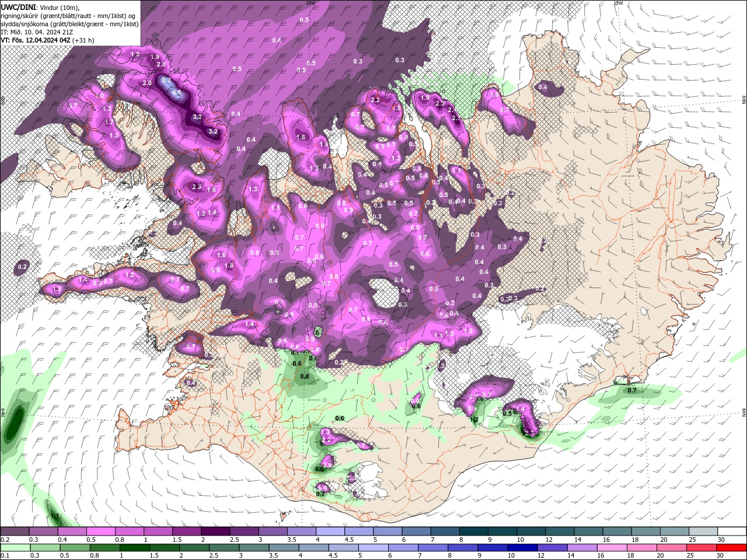This screenshot has height=560, width=747.
Task: Select the 'VT: Fös. 12.04.2024 04Z (+31 h)' line
Action: coord(47,40)
